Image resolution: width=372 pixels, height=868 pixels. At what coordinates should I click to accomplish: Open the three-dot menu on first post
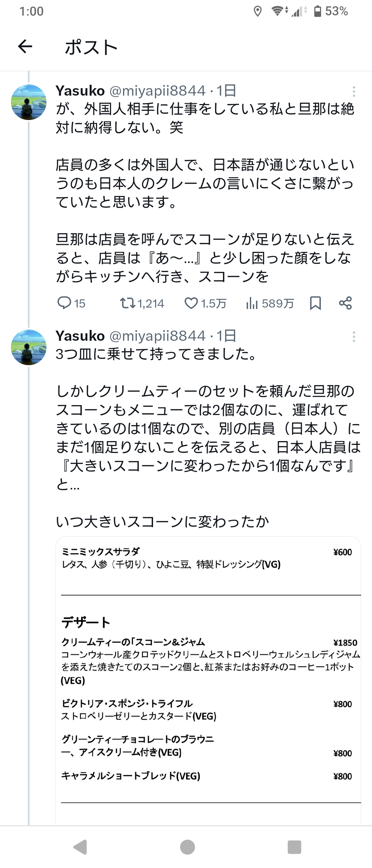[x=354, y=92]
